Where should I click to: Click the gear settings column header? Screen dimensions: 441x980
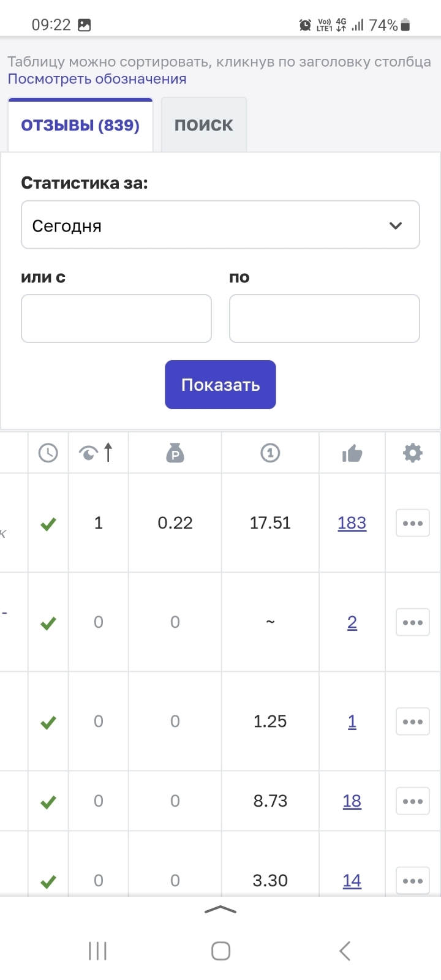pyautogui.click(x=413, y=453)
